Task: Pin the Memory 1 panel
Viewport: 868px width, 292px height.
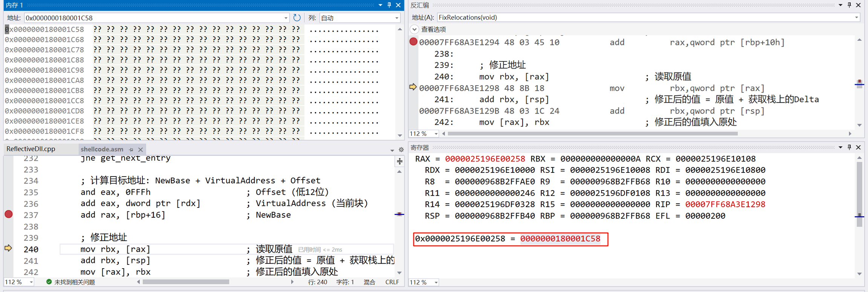Action: click(x=389, y=5)
